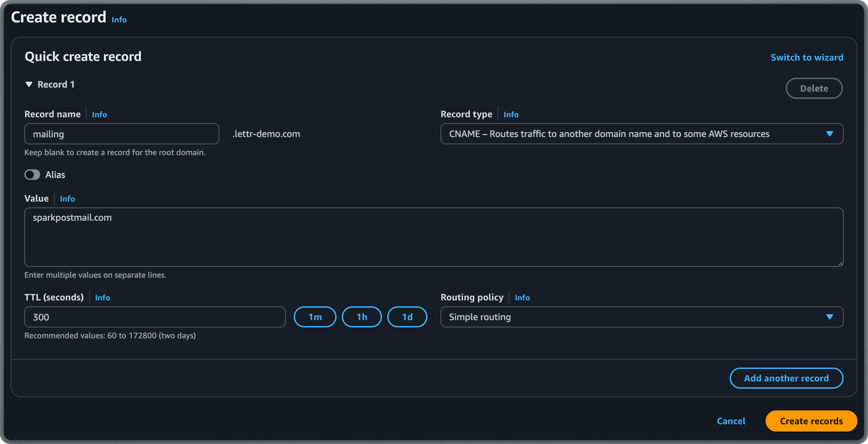Open the Routing policy Info tooltip
868x444 pixels.
(522, 298)
